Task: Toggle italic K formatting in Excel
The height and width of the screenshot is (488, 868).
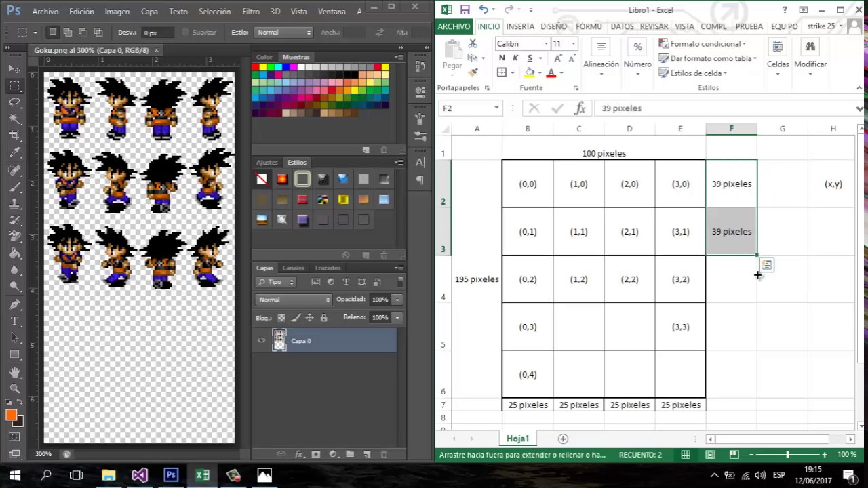Action: point(515,58)
